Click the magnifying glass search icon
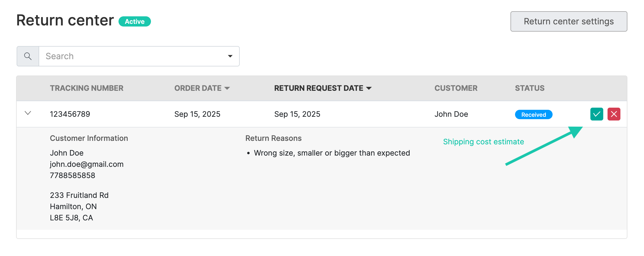Viewport: 644px width, 256px height. point(28,56)
